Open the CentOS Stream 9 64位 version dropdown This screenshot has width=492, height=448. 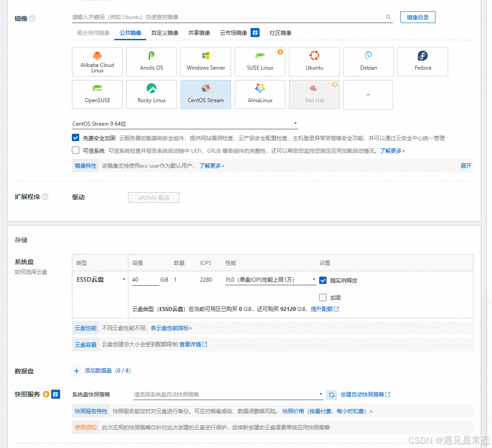(185, 123)
